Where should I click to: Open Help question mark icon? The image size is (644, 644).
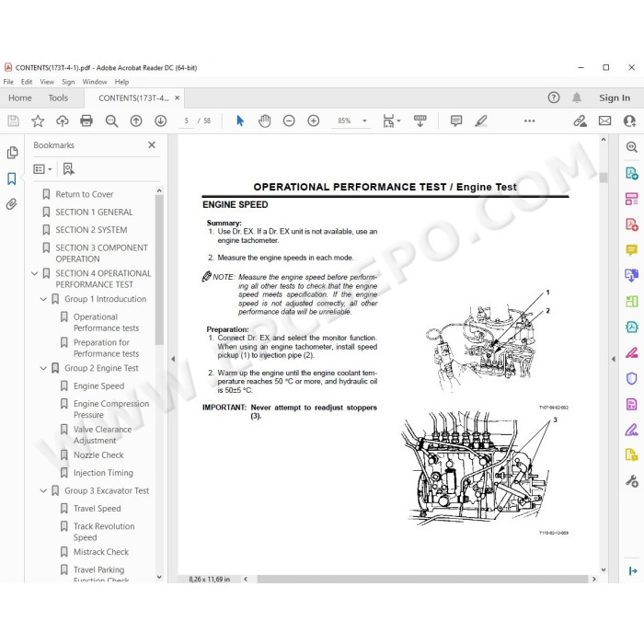[554, 98]
